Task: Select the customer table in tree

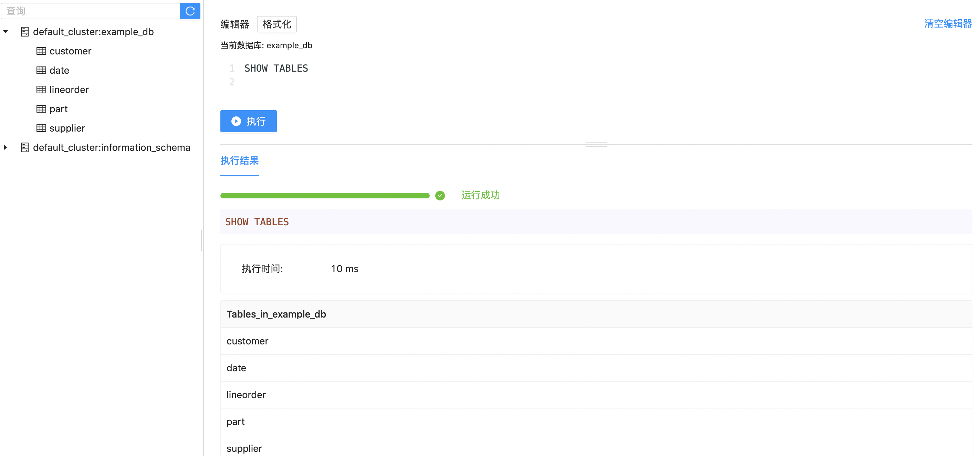Action: (70, 51)
